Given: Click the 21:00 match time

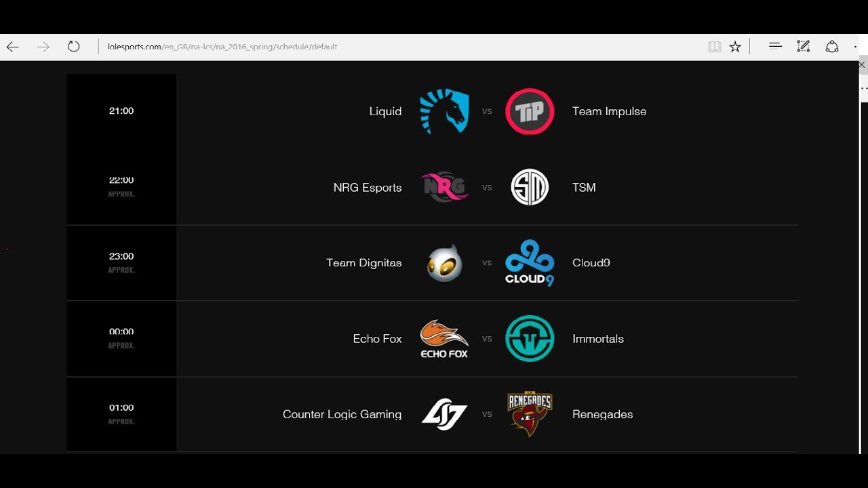Looking at the screenshot, I should click(121, 110).
